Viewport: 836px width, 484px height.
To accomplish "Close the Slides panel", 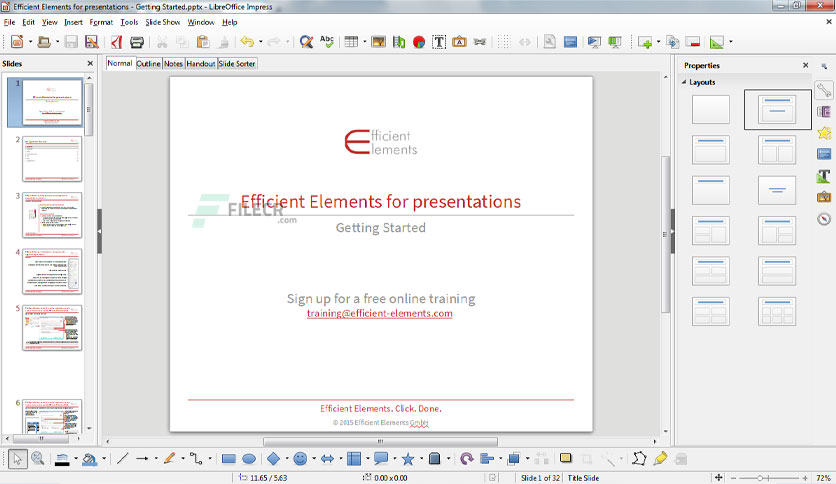I will [90, 63].
